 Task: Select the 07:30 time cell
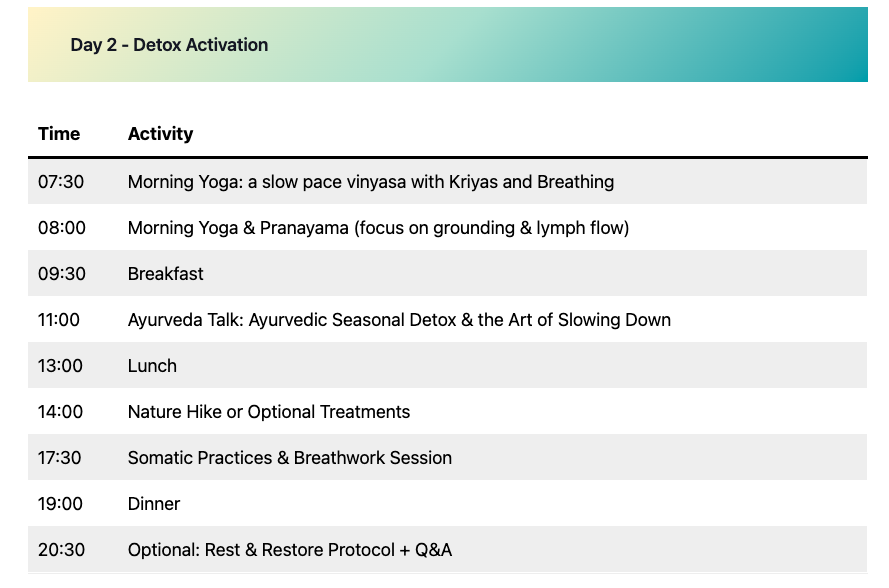point(61,182)
